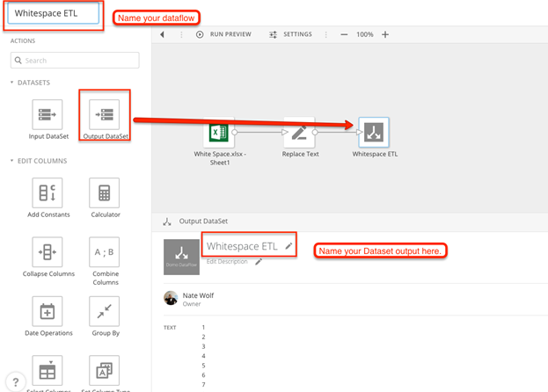This screenshot has width=548, height=392.
Task: Select the Group By action
Action: click(104, 311)
